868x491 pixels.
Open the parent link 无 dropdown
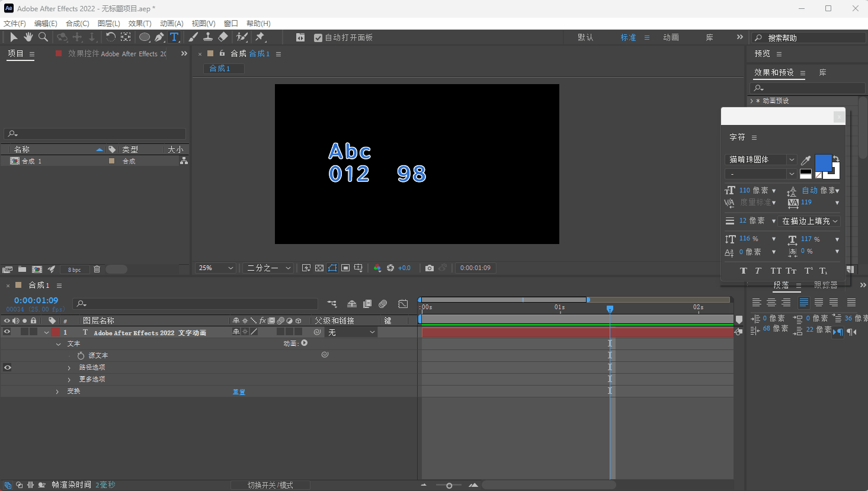coord(351,332)
